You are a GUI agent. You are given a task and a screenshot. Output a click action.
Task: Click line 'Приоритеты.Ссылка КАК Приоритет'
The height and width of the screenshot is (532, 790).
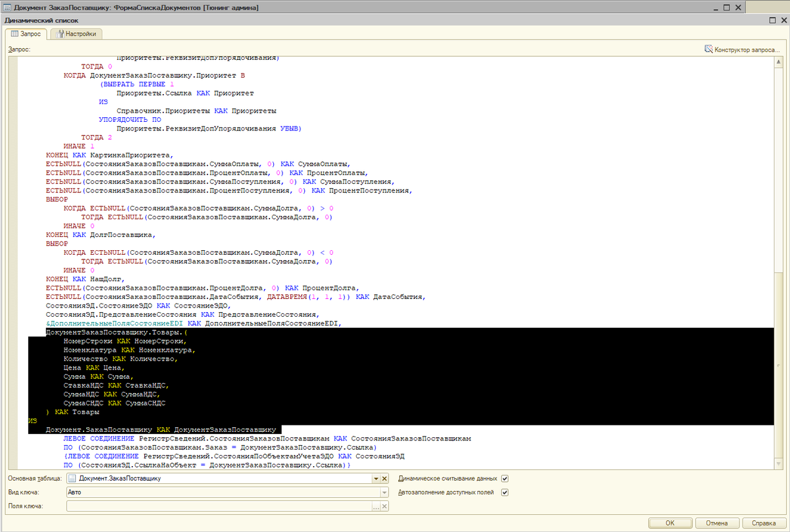[x=184, y=93]
